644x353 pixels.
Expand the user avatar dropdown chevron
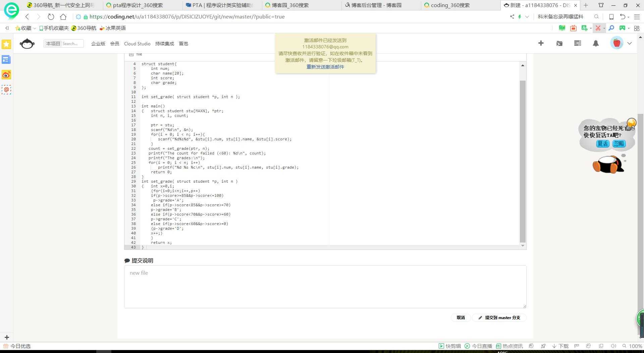(630, 43)
